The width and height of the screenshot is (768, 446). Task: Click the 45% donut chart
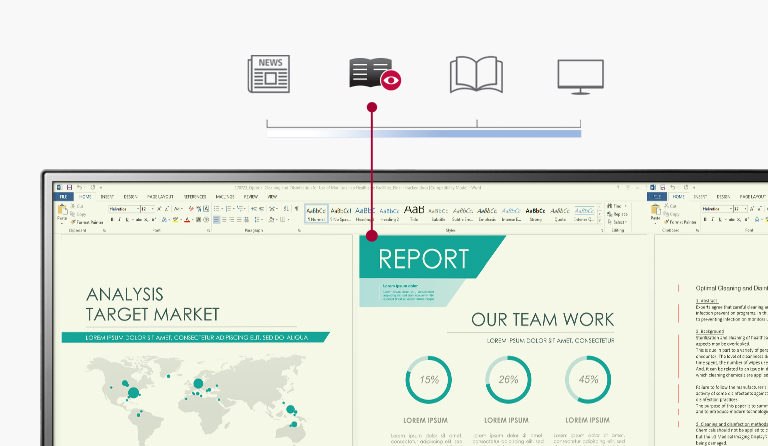point(588,380)
